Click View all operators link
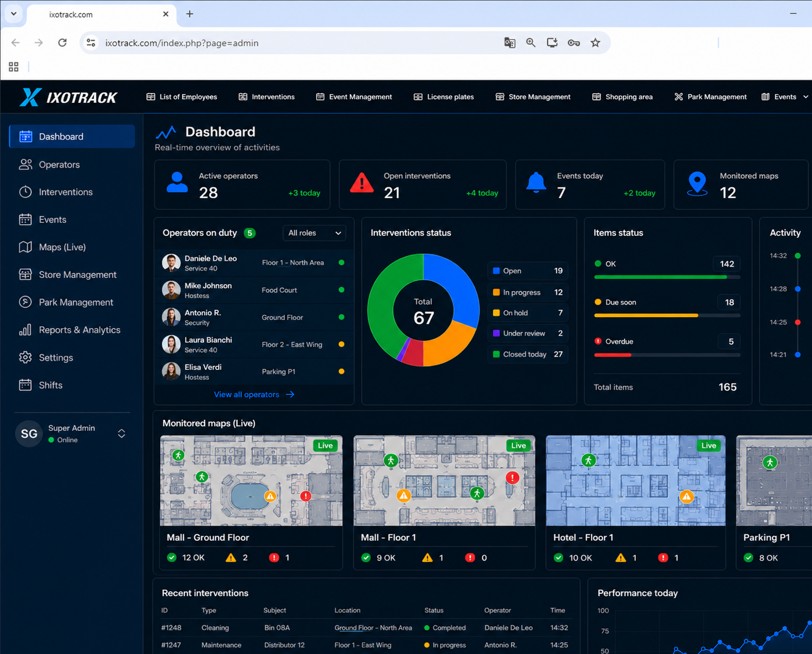The height and width of the screenshot is (654, 812). [x=254, y=394]
